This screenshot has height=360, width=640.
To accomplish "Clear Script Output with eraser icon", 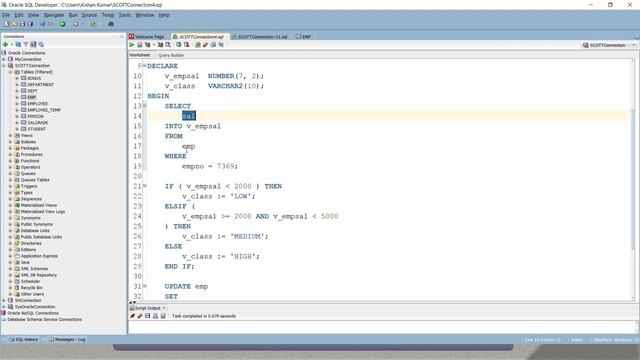I will (140, 316).
